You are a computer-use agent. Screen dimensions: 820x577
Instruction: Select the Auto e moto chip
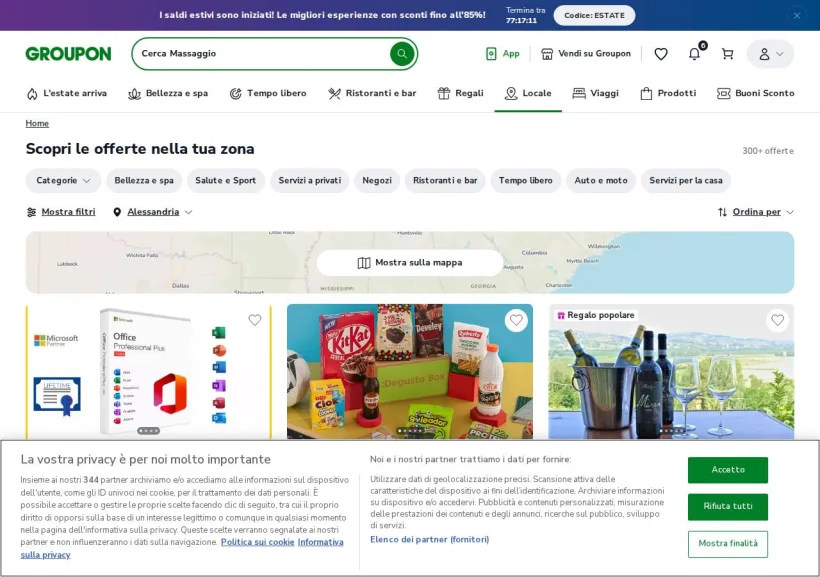[601, 180]
